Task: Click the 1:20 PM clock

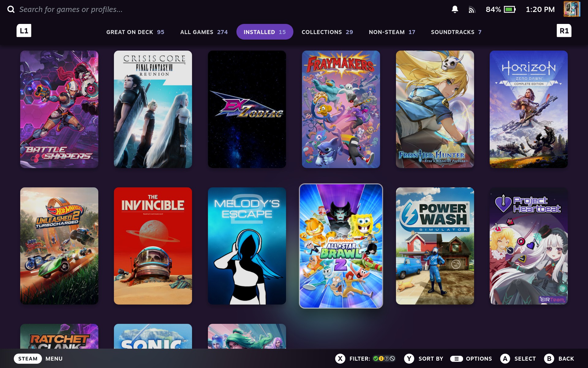Action: (540, 10)
